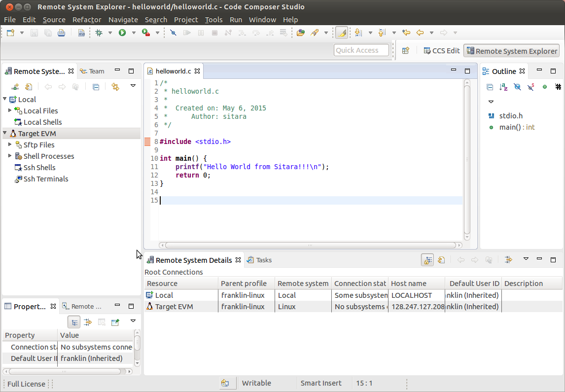This screenshot has height=392, width=565.
Task: Toggle Show Categories in Properties toolbar
Action: (74, 322)
